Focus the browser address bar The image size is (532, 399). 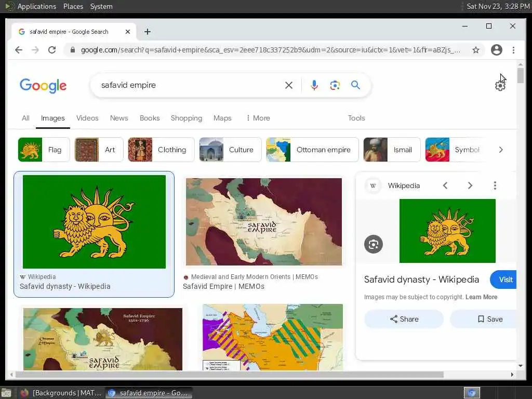coord(270,50)
